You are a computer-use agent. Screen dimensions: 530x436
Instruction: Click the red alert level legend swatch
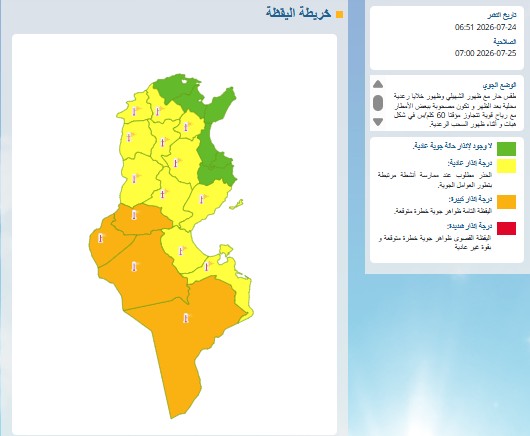pos(506,228)
